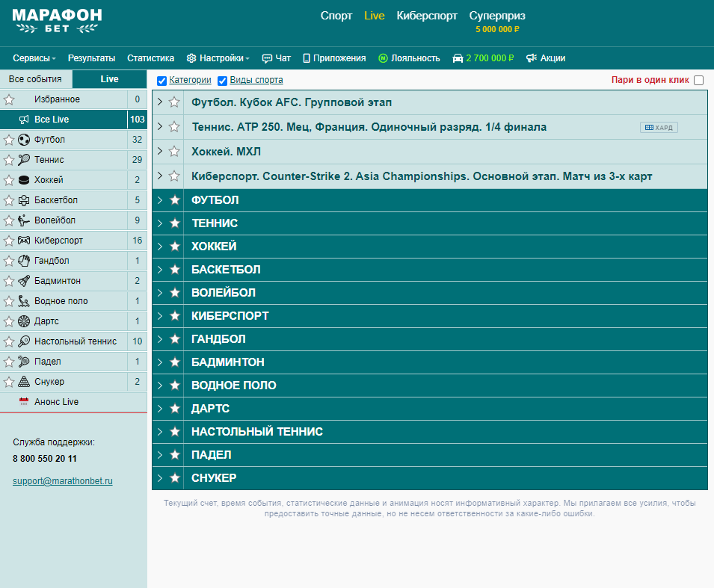Open Анонс Live in the sidebar
The image size is (714, 588).
click(x=73, y=402)
